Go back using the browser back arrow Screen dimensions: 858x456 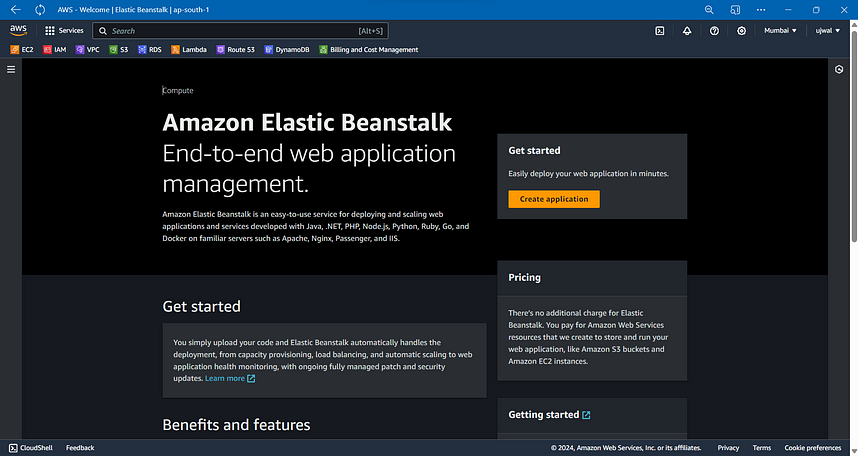(x=15, y=9)
